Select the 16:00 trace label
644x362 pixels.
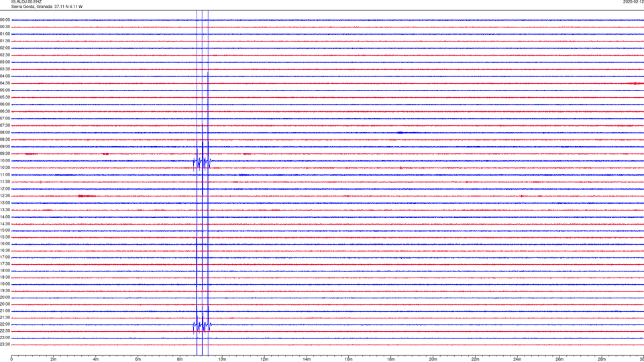(5, 244)
